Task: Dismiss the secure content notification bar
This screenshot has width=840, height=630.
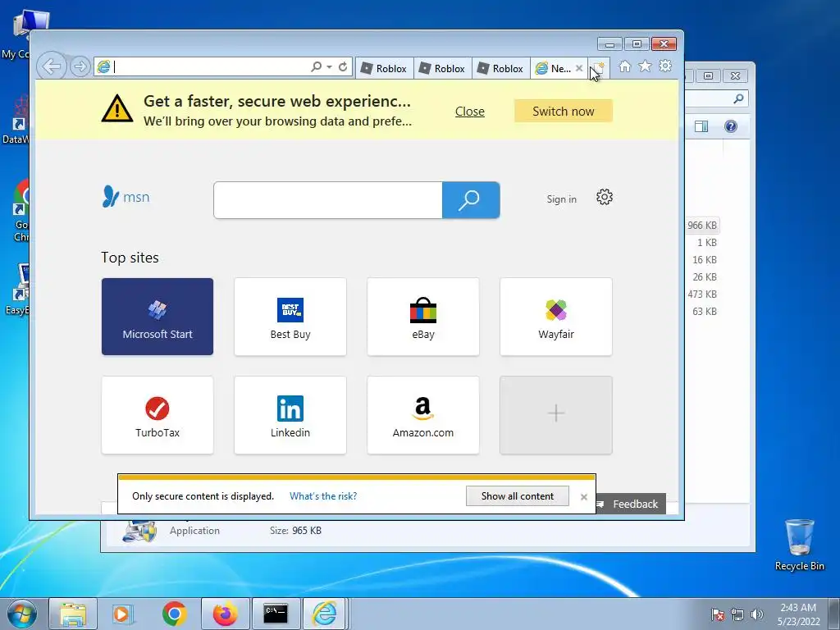Action: pyautogui.click(x=584, y=497)
